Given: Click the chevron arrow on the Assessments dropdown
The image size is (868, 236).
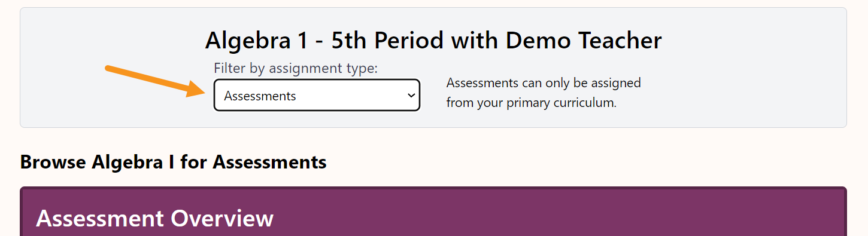Looking at the screenshot, I should click(411, 96).
